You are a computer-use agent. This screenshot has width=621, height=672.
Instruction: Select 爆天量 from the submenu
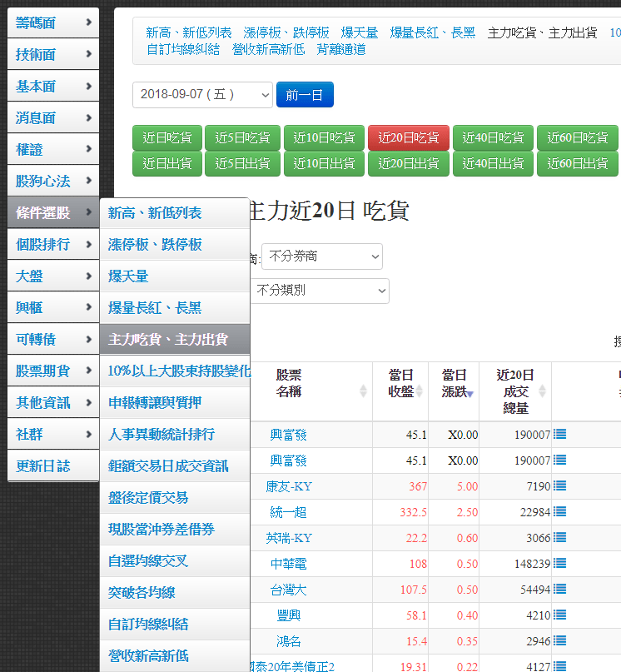tap(128, 276)
